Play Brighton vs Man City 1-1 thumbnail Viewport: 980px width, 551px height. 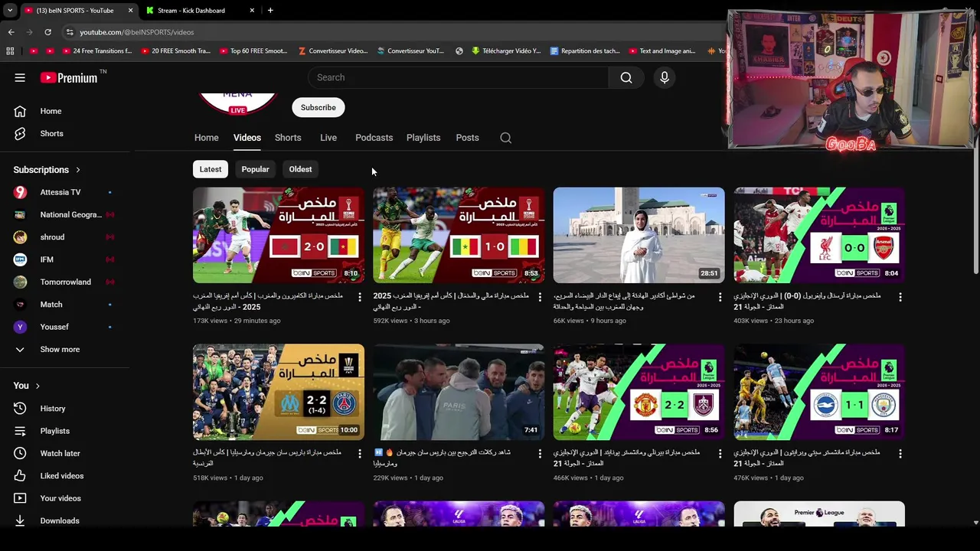coord(819,392)
